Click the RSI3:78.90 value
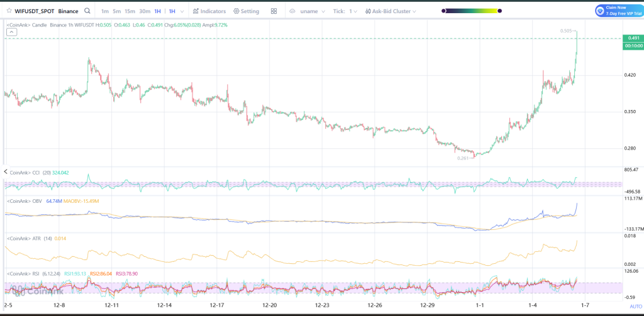Image resolution: width=644 pixels, height=316 pixels. point(127,273)
